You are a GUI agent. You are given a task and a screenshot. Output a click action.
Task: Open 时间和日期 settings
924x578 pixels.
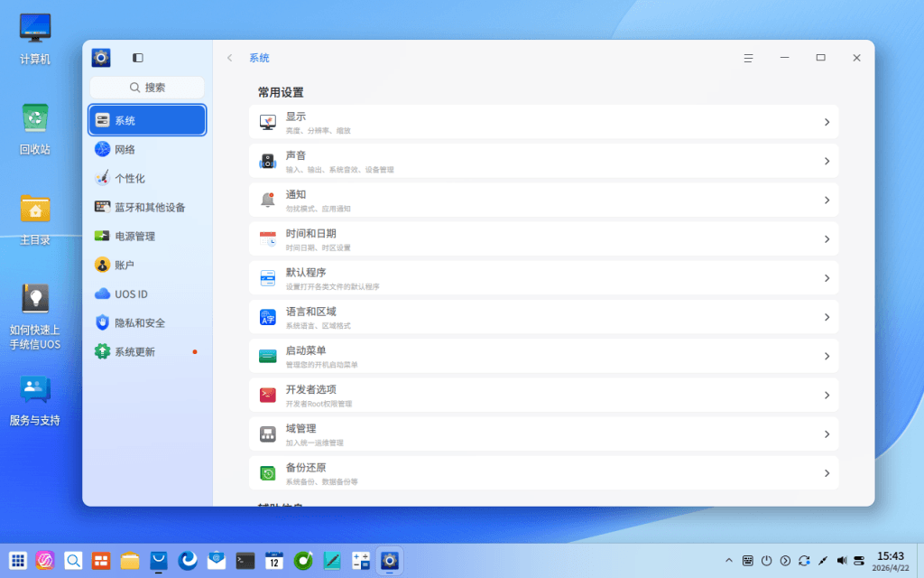click(x=543, y=238)
